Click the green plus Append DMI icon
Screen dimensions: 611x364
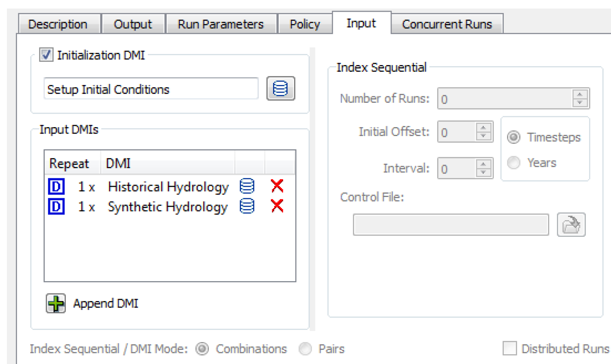coord(56,303)
